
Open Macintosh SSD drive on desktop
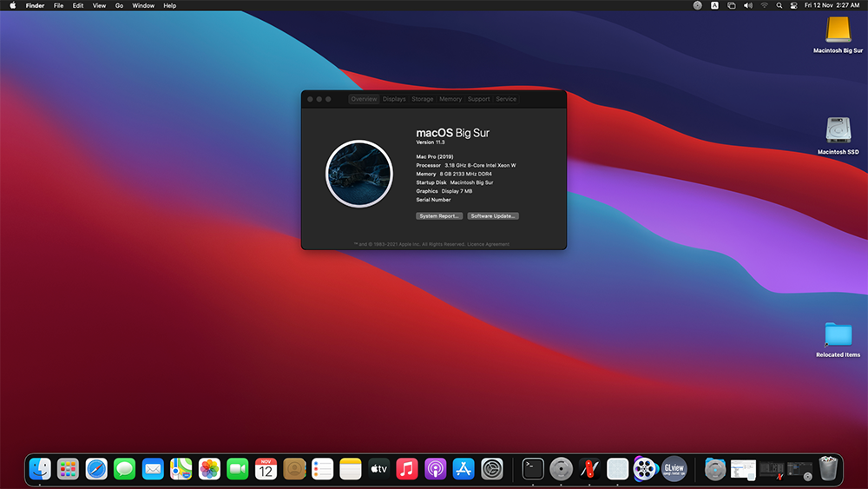click(838, 131)
